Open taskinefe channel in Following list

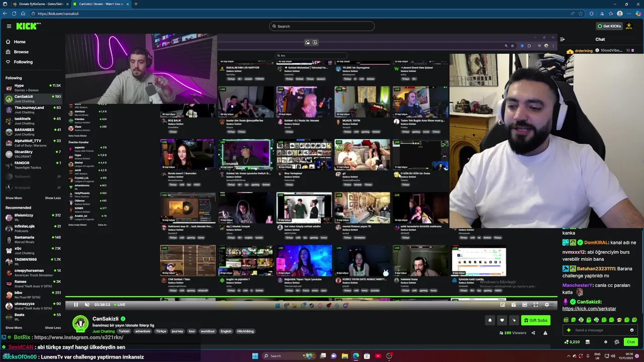click(x=33, y=121)
